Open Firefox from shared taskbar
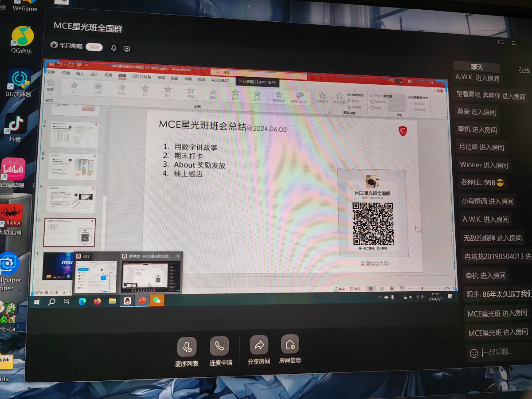 (97, 301)
